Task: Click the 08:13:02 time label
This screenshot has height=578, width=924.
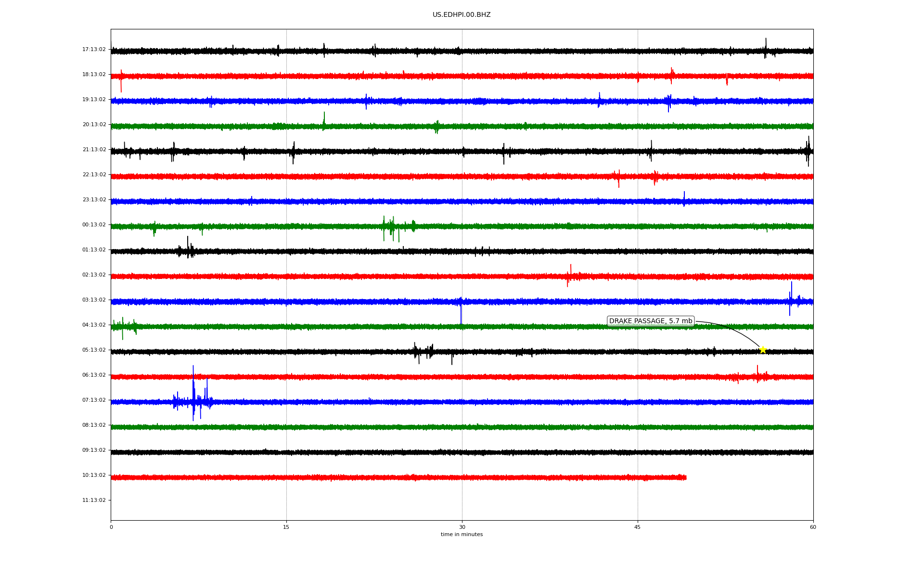Action: (94, 425)
